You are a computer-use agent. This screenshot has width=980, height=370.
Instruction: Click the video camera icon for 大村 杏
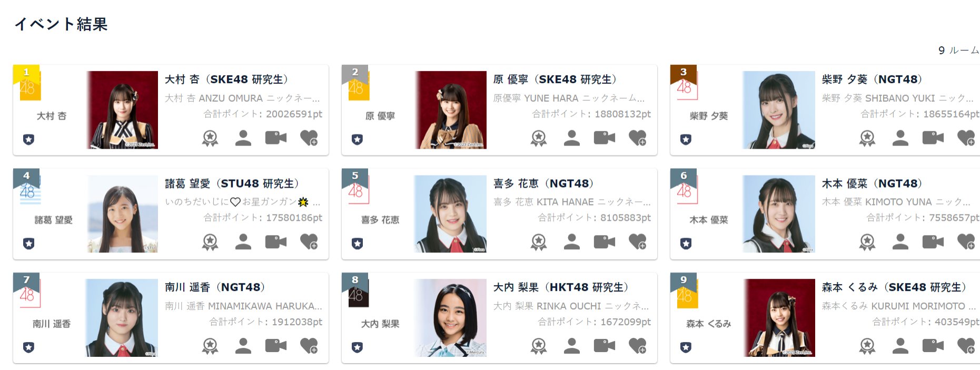click(276, 138)
